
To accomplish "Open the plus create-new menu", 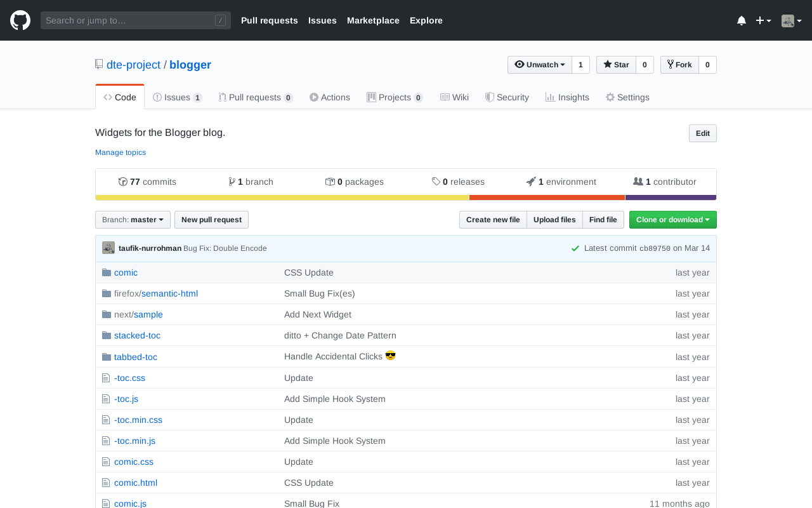I will pyautogui.click(x=763, y=20).
